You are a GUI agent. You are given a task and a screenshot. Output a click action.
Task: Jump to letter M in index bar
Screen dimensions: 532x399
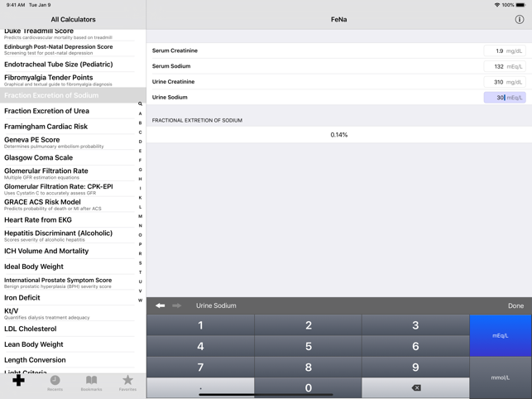pyautogui.click(x=140, y=216)
